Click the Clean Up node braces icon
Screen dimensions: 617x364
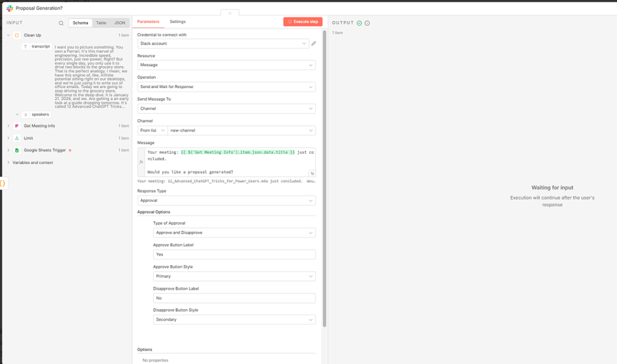17,35
